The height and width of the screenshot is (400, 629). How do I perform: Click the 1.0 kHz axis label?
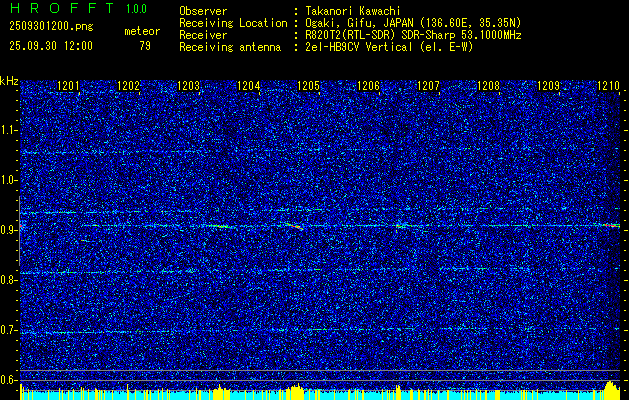point(9,180)
